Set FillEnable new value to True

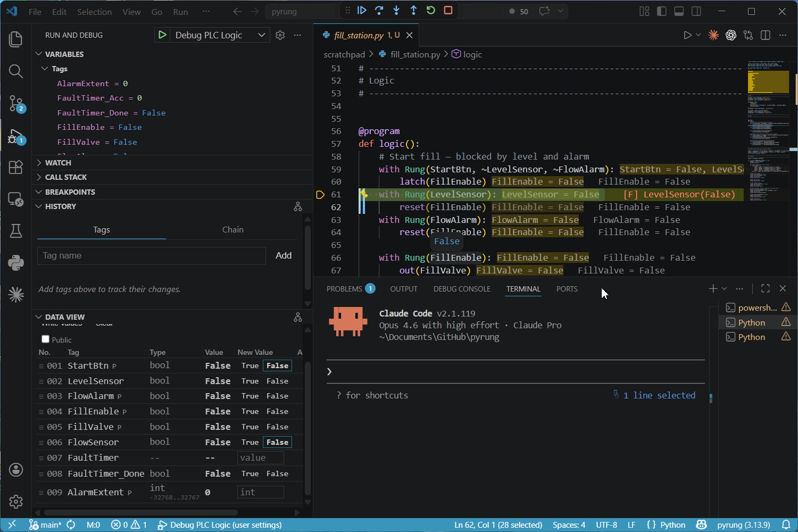(250, 412)
